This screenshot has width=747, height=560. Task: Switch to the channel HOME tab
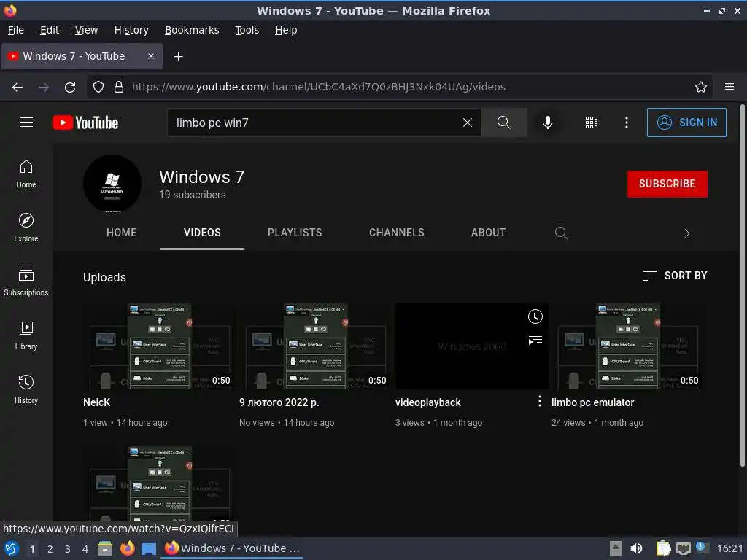[x=122, y=233]
